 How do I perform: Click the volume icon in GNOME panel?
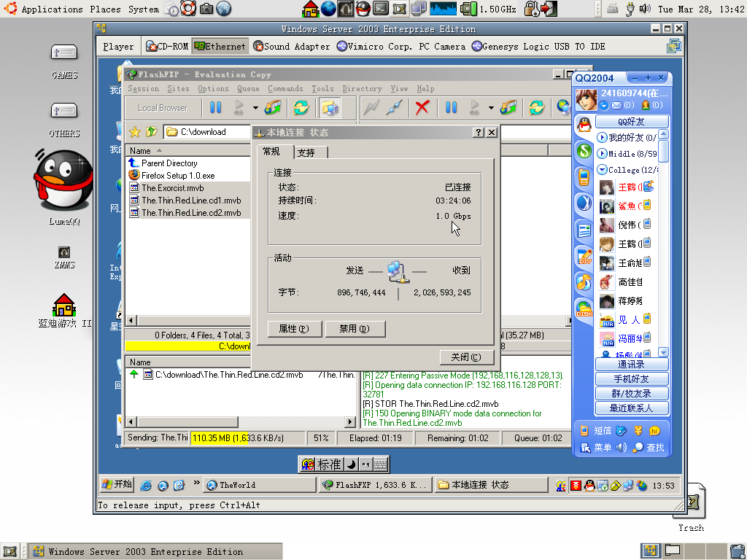[645, 9]
